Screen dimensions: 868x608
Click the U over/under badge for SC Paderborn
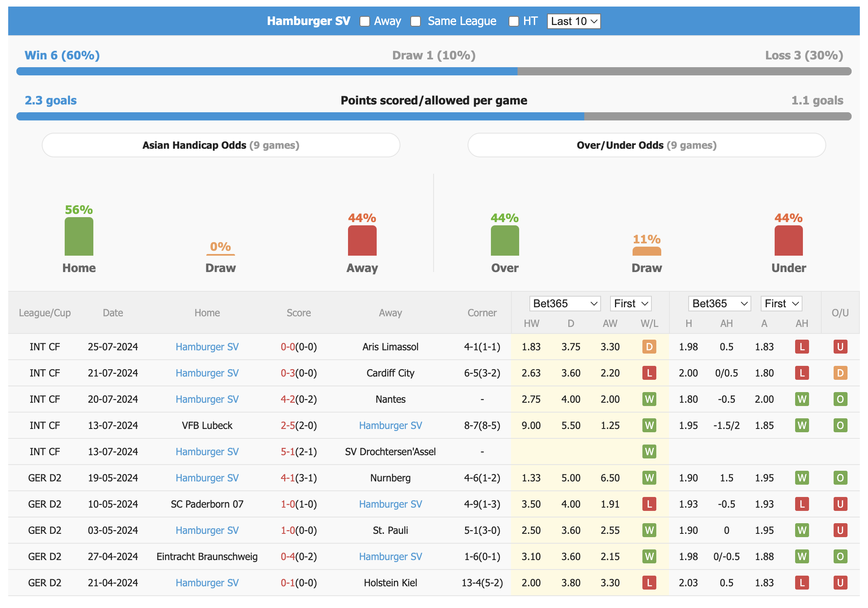[840, 504]
